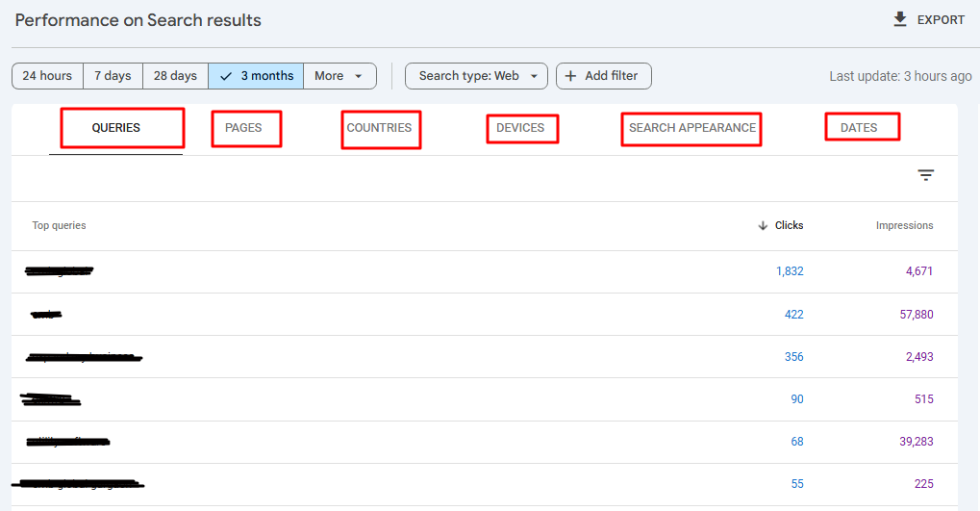The width and height of the screenshot is (980, 511).
Task: Open the table filter rows icon
Action: (925, 175)
